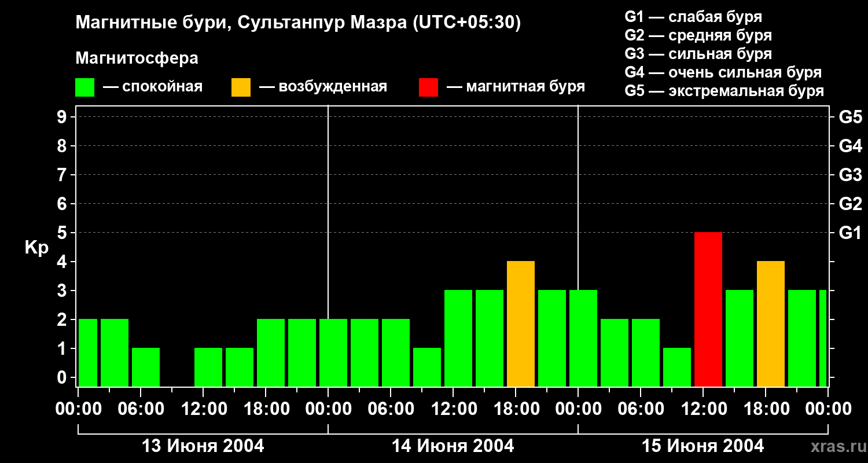The width and height of the screenshot is (868, 463).
Task: Click the green bar above 06:00 on 15 June
Action: (x=646, y=353)
